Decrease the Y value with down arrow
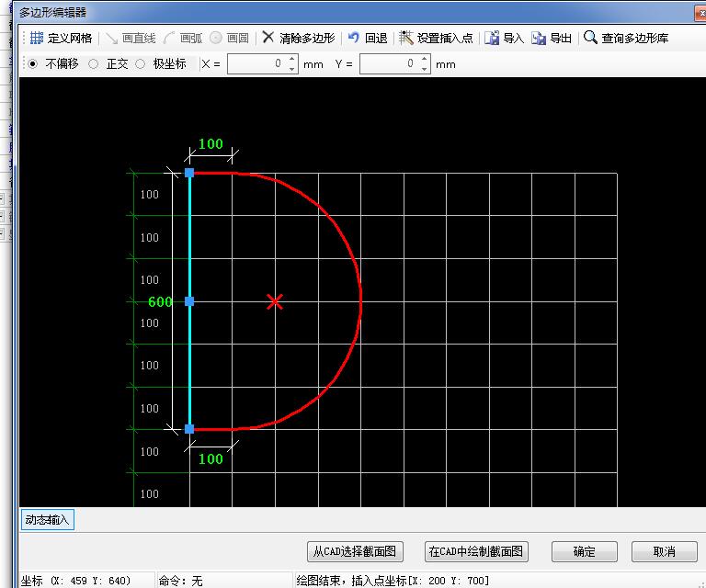Image resolution: width=706 pixels, height=588 pixels. 424,69
